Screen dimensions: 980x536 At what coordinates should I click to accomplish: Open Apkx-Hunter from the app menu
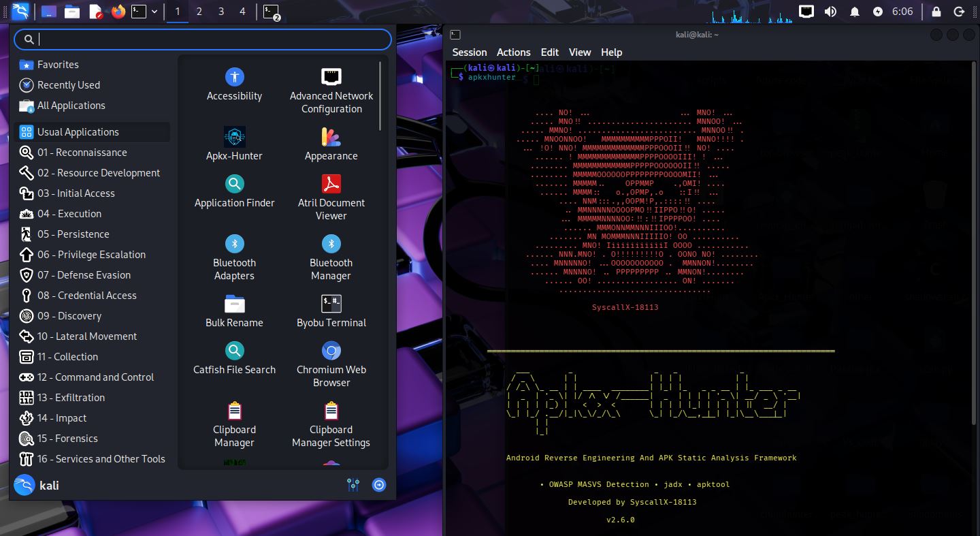pyautogui.click(x=234, y=144)
